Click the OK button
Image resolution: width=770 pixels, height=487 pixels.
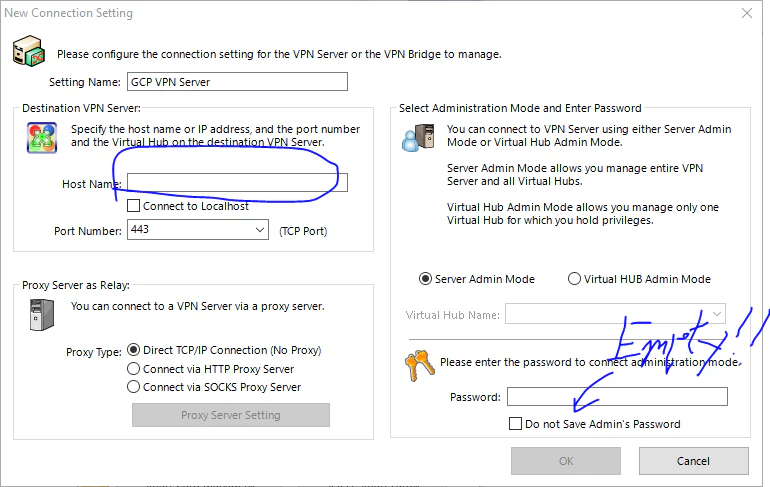point(566,461)
